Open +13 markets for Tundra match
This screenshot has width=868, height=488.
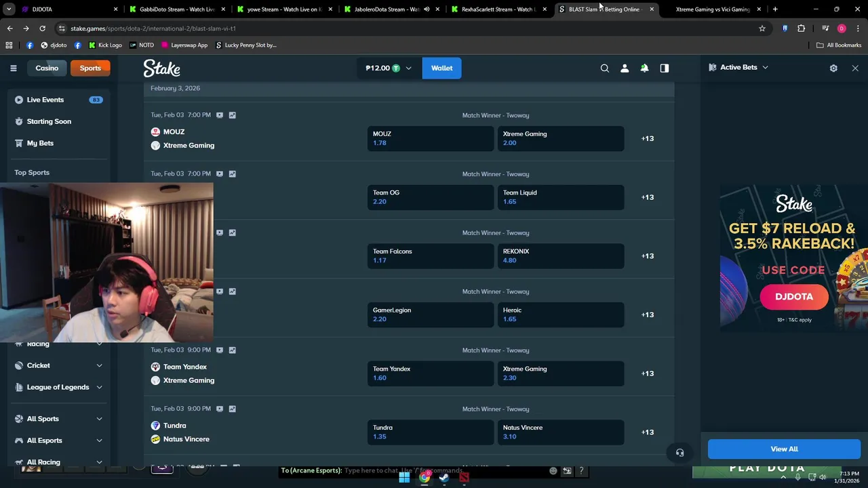coord(648,432)
